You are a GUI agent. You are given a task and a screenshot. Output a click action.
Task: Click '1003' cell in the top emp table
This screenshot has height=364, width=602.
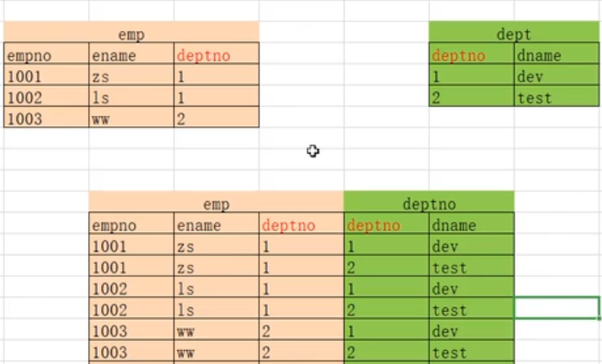coord(46,119)
